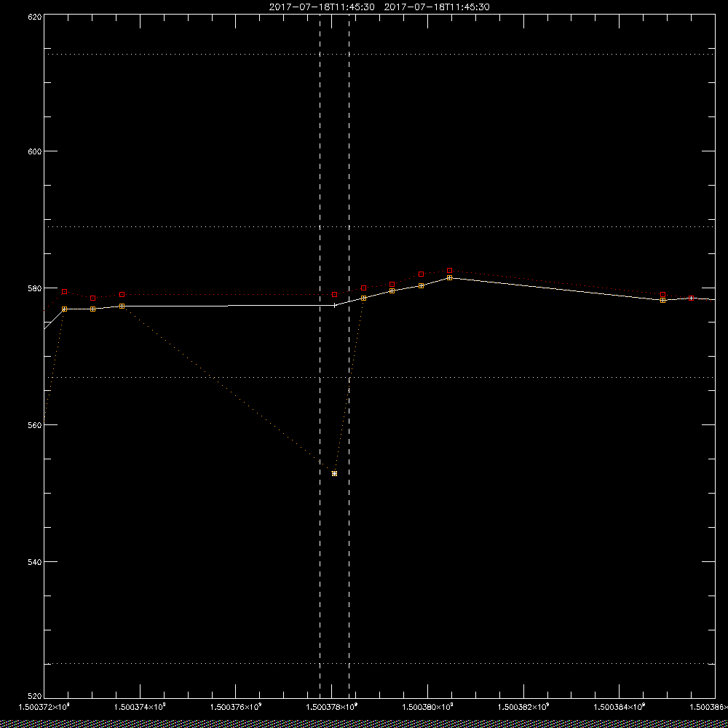This screenshot has width=728, height=728.
Task: Select the orange outlier marker at the minimum
Action: pyautogui.click(x=334, y=474)
